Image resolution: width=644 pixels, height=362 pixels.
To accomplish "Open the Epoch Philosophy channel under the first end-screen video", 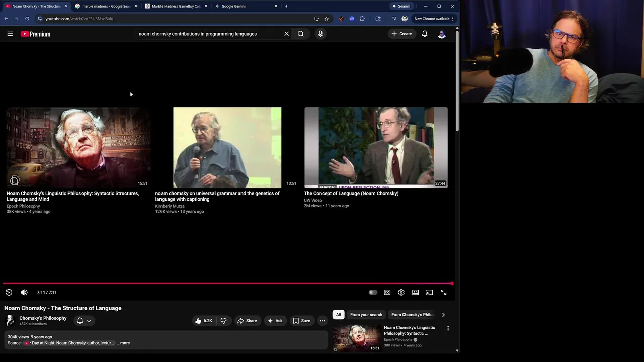I will tap(23, 206).
